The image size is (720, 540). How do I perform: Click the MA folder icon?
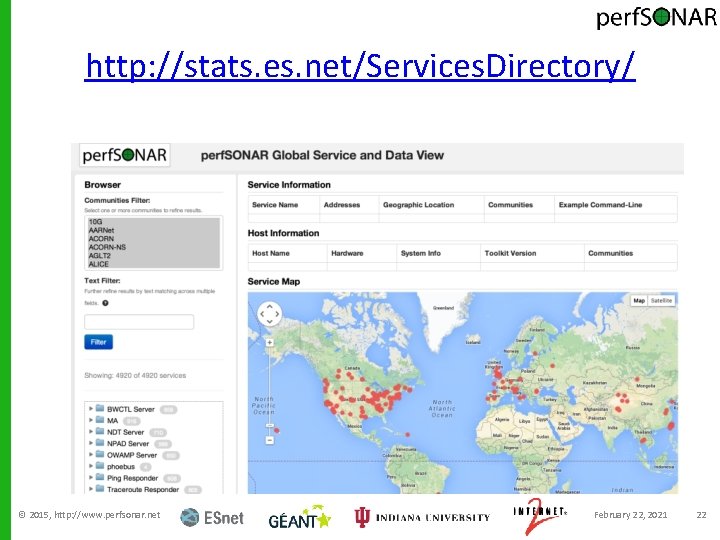tap(100, 420)
